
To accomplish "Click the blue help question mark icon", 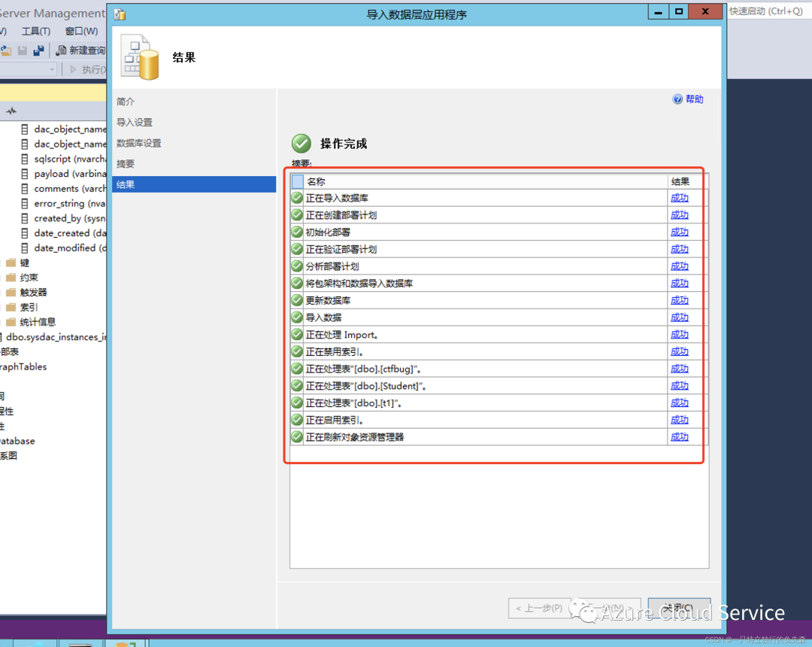I will point(677,99).
